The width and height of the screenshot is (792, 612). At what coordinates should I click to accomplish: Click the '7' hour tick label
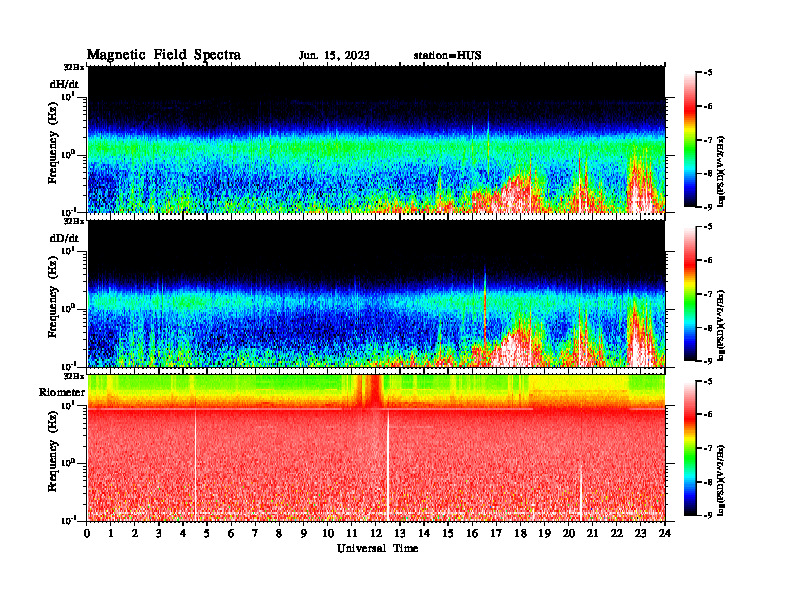[256, 533]
